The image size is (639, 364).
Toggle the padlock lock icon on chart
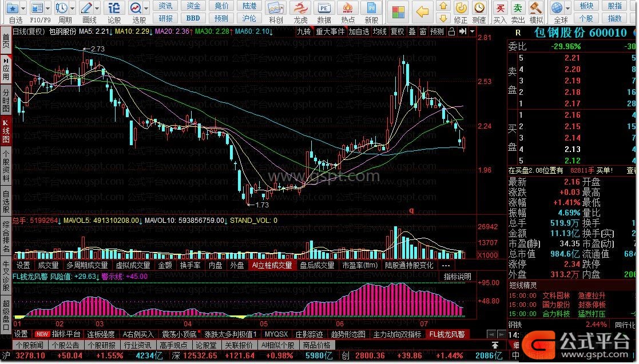click(451, 31)
